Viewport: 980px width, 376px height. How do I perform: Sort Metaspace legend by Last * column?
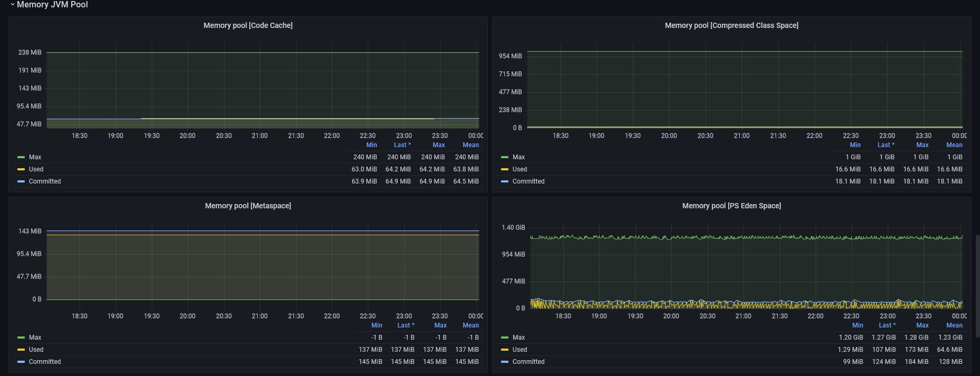click(x=406, y=325)
